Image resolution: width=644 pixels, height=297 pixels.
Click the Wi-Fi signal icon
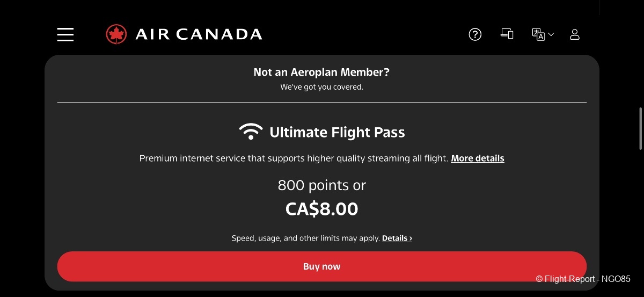point(251,132)
